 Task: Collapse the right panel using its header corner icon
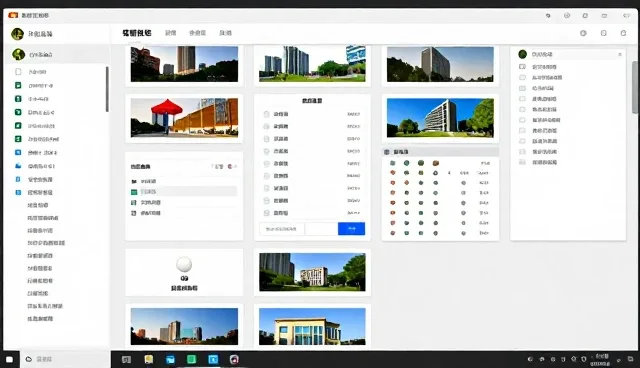tap(620, 54)
